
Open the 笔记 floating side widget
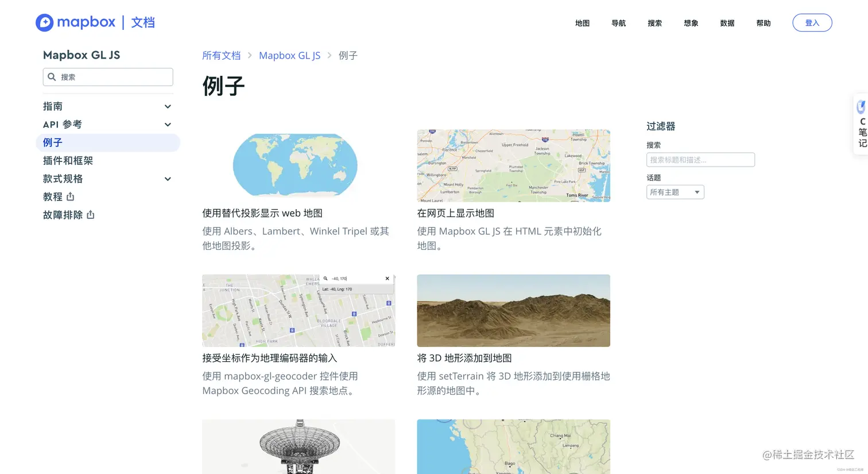point(861,124)
